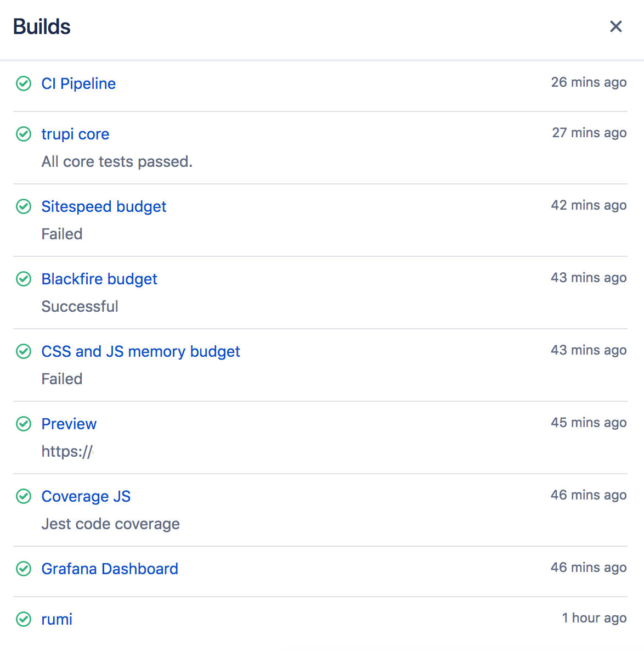Viewport: 644px width, 651px height.
Task: Select the status icon beside Sitespeed budget
Action: 24,207
